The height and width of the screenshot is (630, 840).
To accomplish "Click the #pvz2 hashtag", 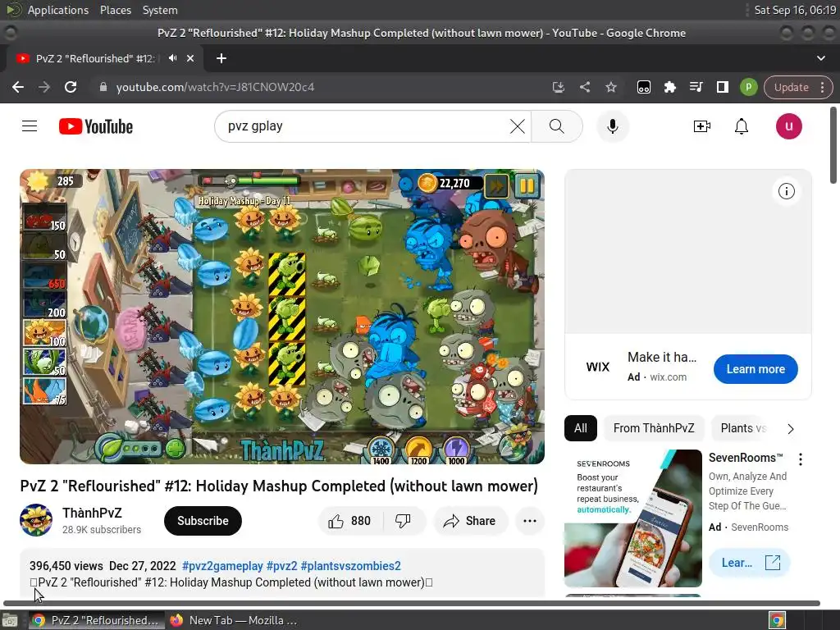I will 282,566.
